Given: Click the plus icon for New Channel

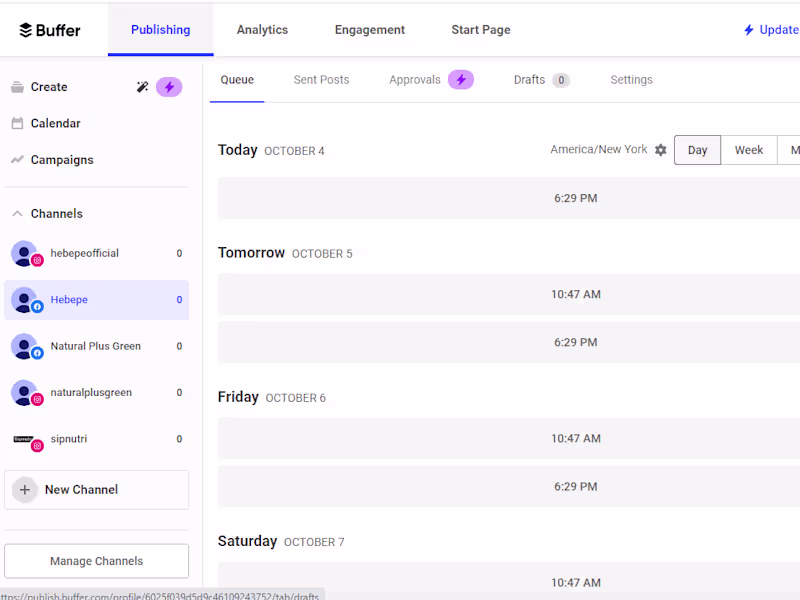Looking at the screenshot, I should tap(25, 490).
